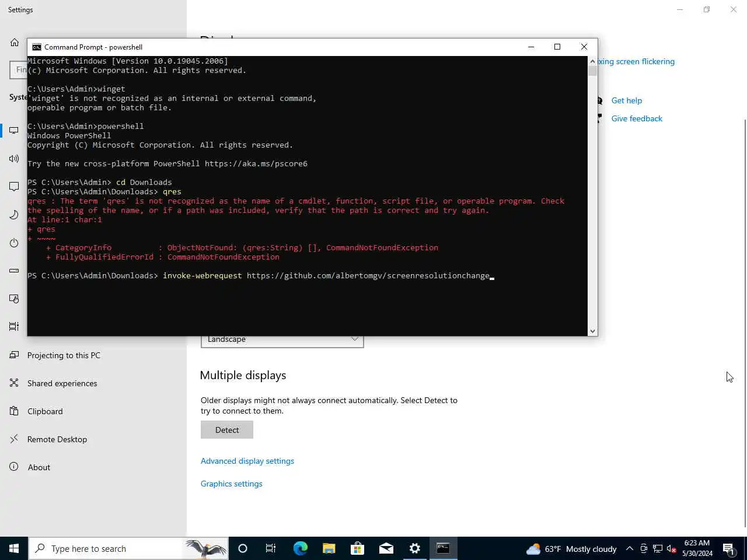Click the Command Prompt scrollbar thumb
Viewport: 747px width, 560px height.
[592, 71]
